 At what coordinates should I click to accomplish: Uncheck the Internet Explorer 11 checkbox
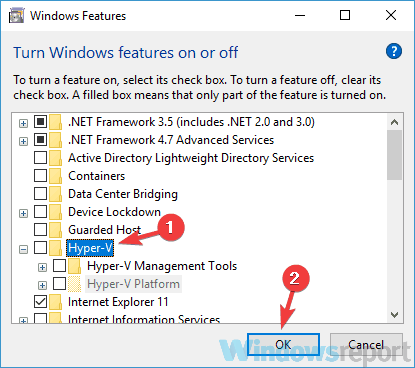(40, 302)
